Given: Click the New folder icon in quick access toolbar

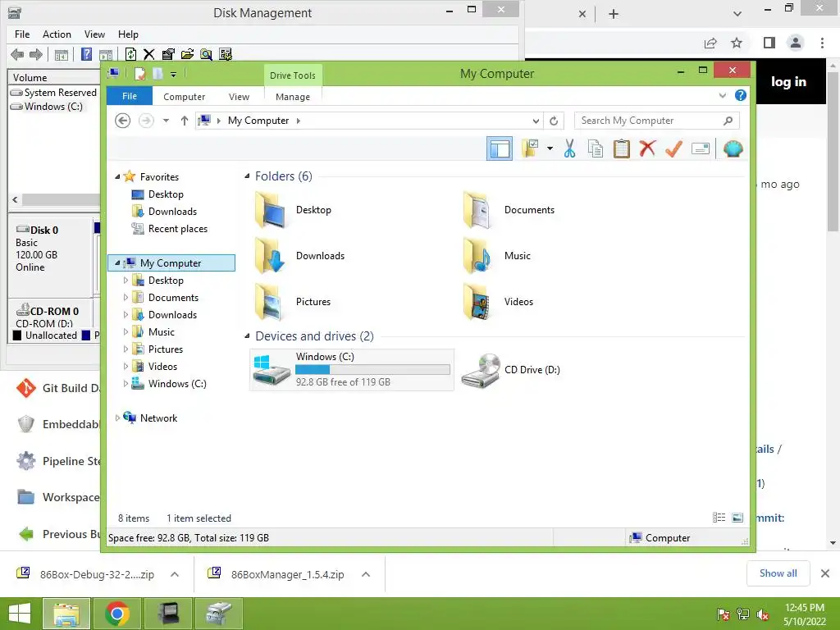Looking at the screenshot, I should (x=157, y=73).
